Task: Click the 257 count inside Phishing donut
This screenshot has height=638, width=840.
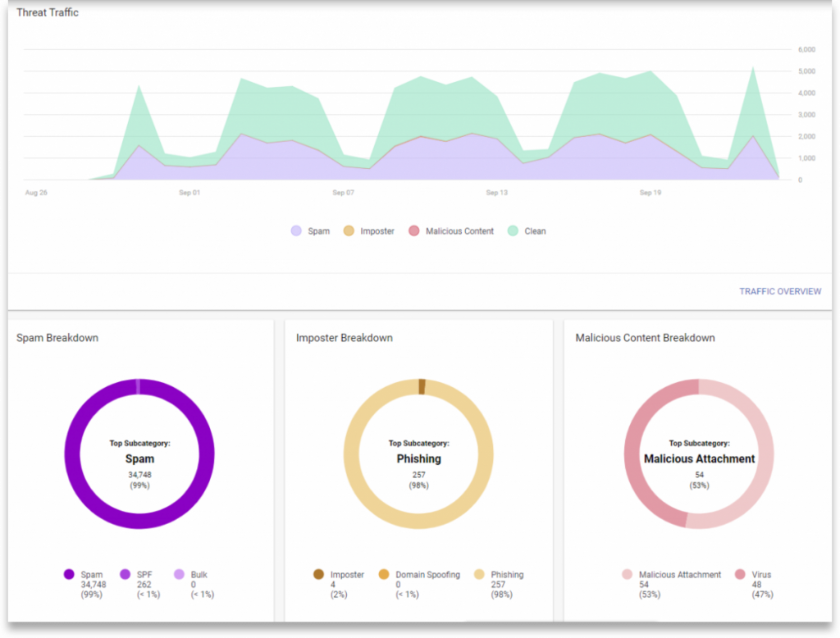Action: pyautogui.click(x=418, y=475)
